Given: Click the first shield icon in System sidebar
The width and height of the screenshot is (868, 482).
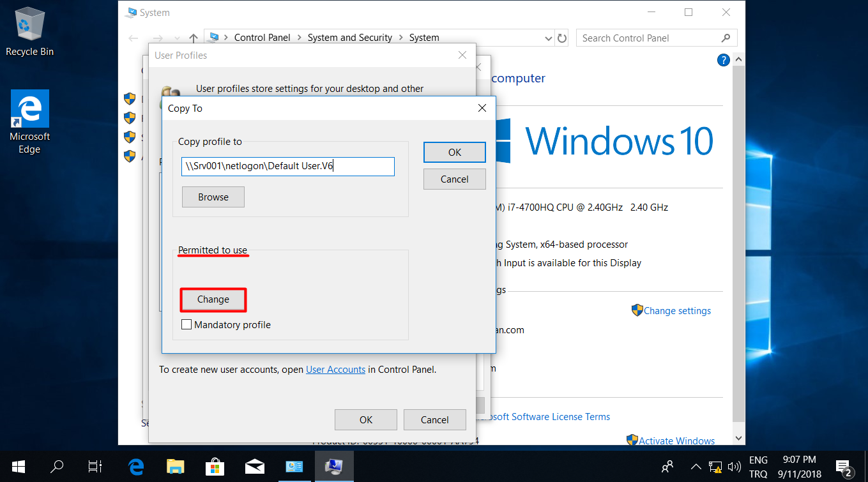Looking at the screenshot, I should tap(130, 98).
